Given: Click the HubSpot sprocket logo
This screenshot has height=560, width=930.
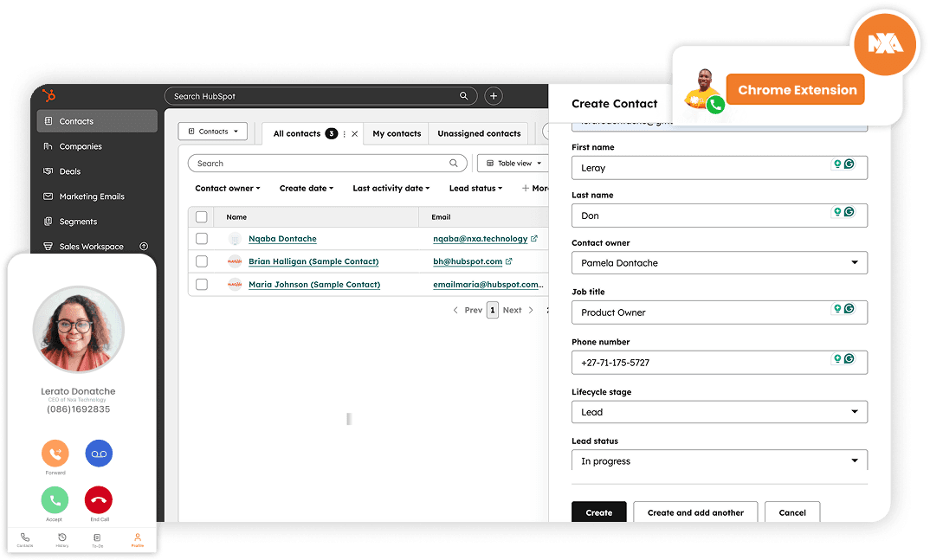Looking at the screenshot, I should point(49,95).
